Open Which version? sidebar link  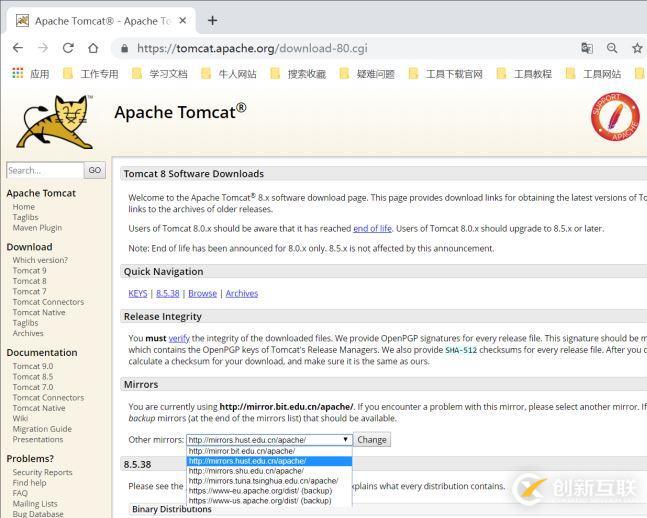coord(40,260)
